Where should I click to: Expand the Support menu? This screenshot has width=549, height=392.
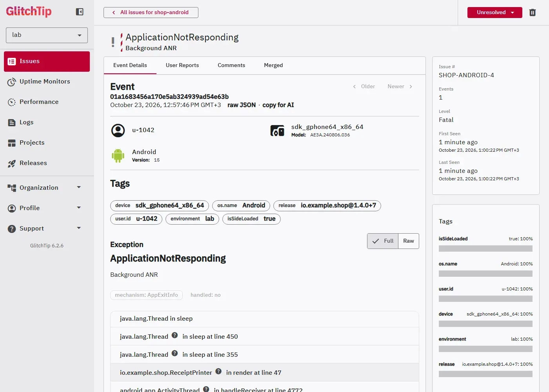pos(47,229)
